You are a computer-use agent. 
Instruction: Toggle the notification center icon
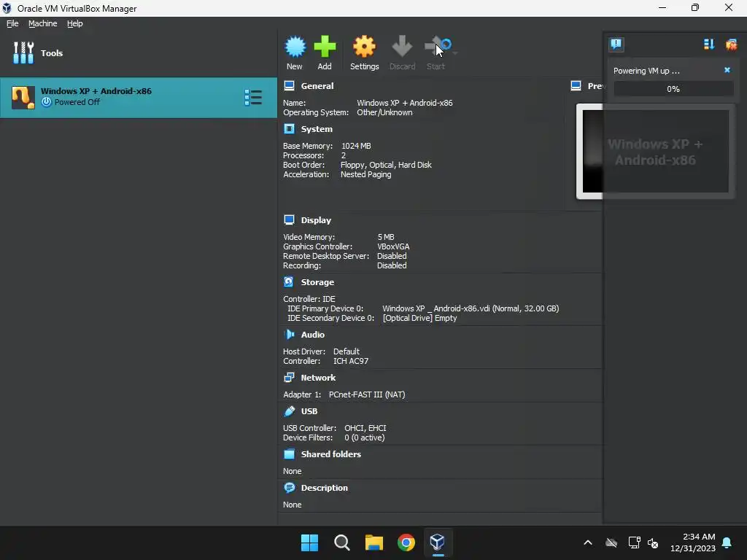click(616, 44)
